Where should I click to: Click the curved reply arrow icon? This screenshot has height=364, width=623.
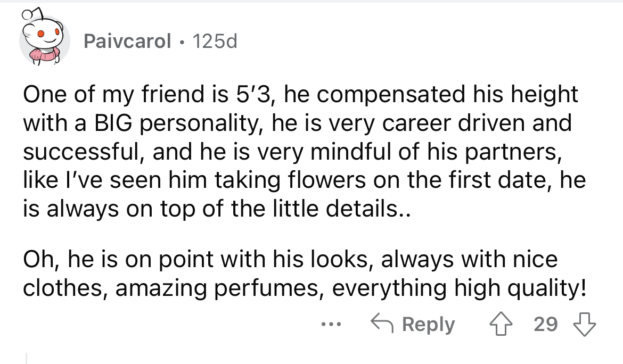click(382, 324)
